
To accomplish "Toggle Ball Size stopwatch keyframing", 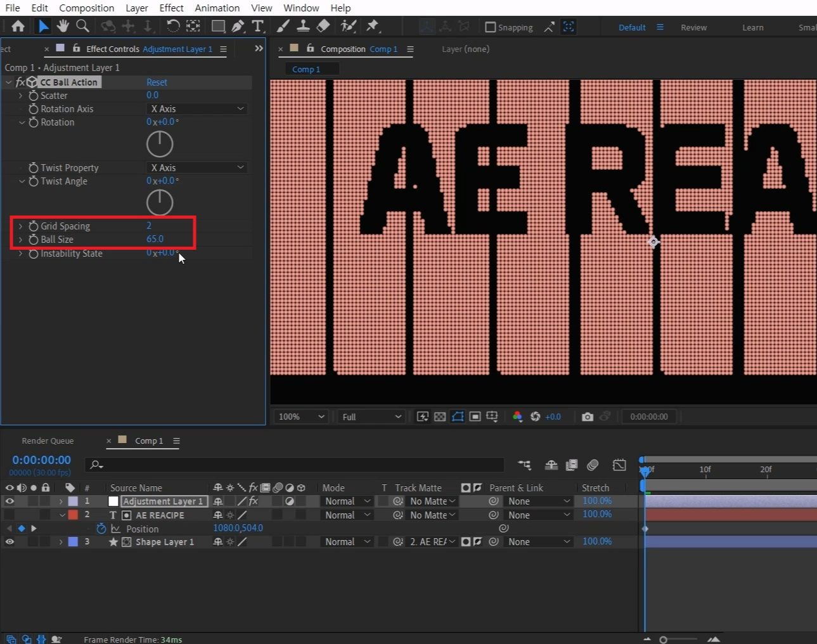I will [34, 240].
